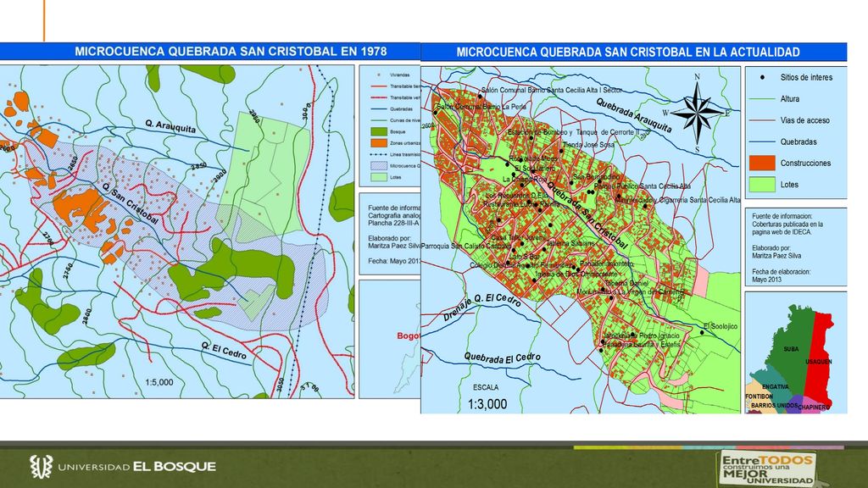This screenshot has height=488, width=868.
Task: Click the Tienda Jose Sosa point marker
Action: click(x=561, y=151)
